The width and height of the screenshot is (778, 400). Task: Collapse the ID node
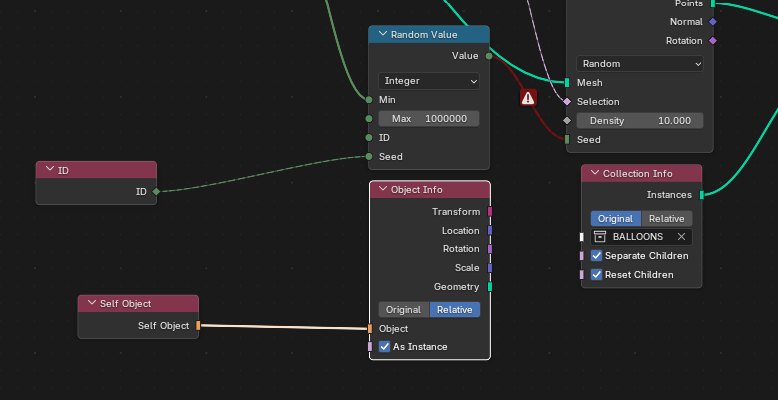[x=49, y=170]
